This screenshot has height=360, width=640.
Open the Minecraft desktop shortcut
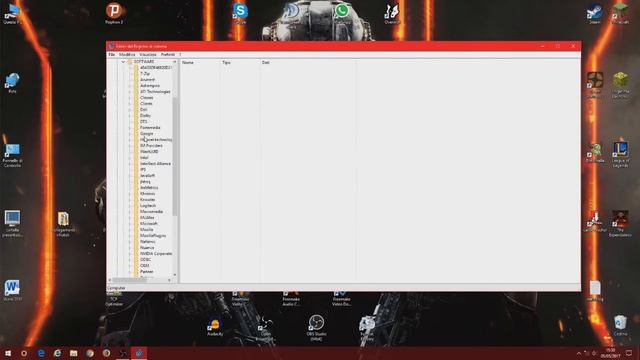pos(620,13)
